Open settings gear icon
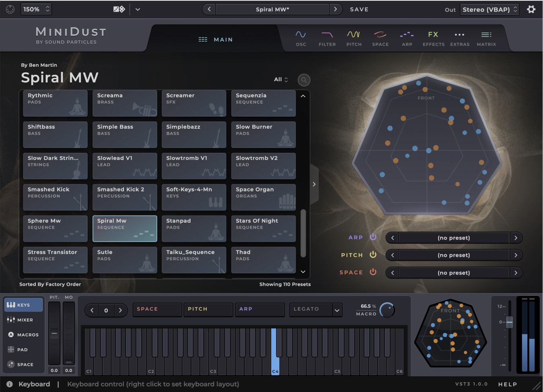Screen dimensions: 543x392 click(531, 9)
